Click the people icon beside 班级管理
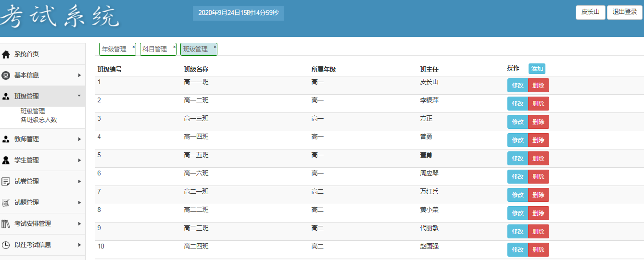The image size is (644, 260). click(6, 97)
